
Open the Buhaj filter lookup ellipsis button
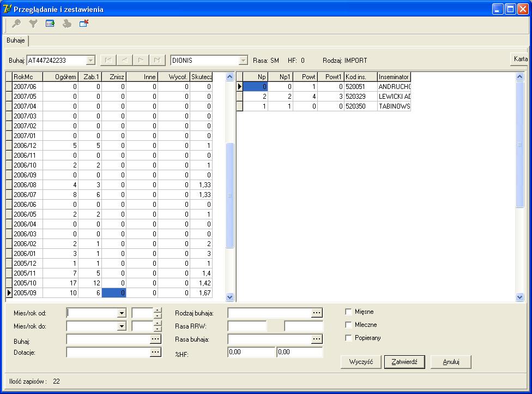(155, 339)
